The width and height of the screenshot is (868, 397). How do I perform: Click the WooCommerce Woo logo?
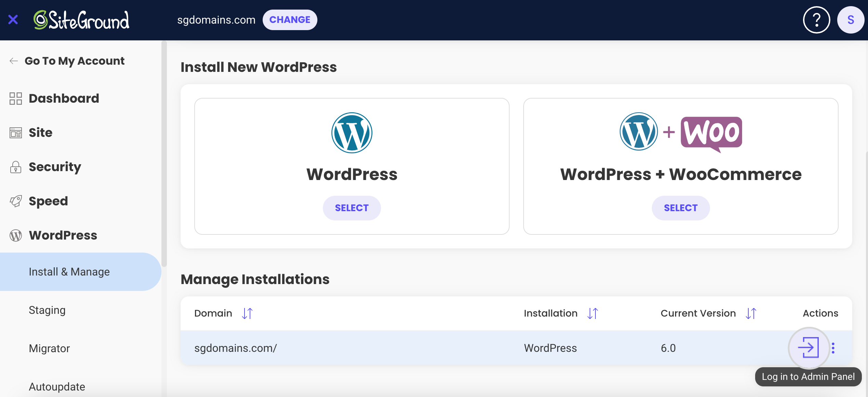[711, 134]
